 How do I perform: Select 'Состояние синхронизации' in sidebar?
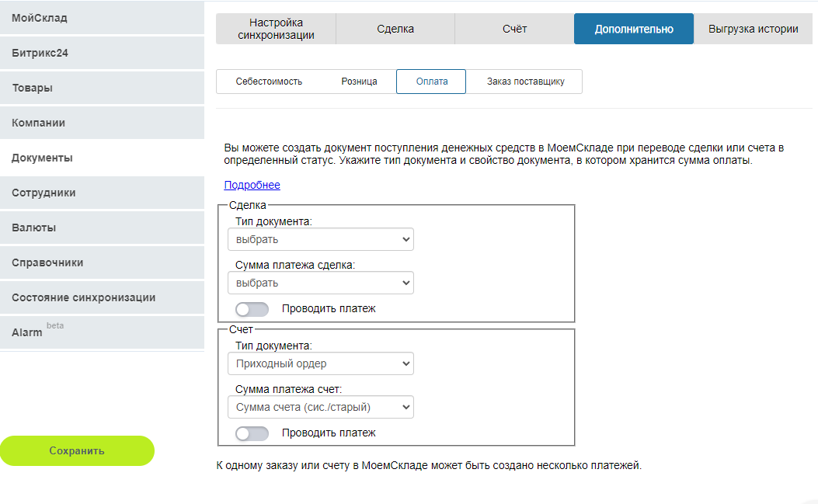coord(102,297)
